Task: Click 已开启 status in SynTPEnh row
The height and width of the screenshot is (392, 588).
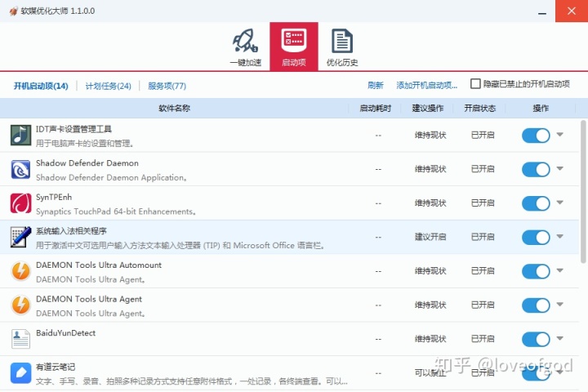Action: pyautogui.click(x=483, y=203)
